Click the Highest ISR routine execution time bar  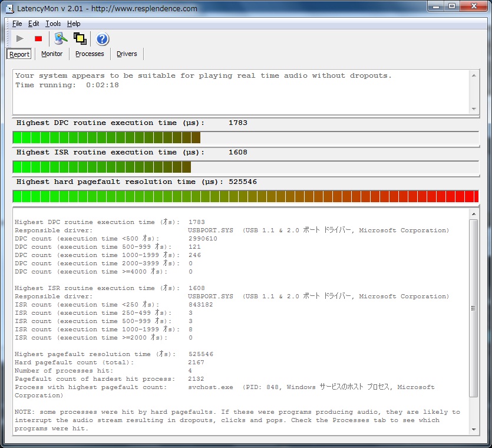coord(246,167)
